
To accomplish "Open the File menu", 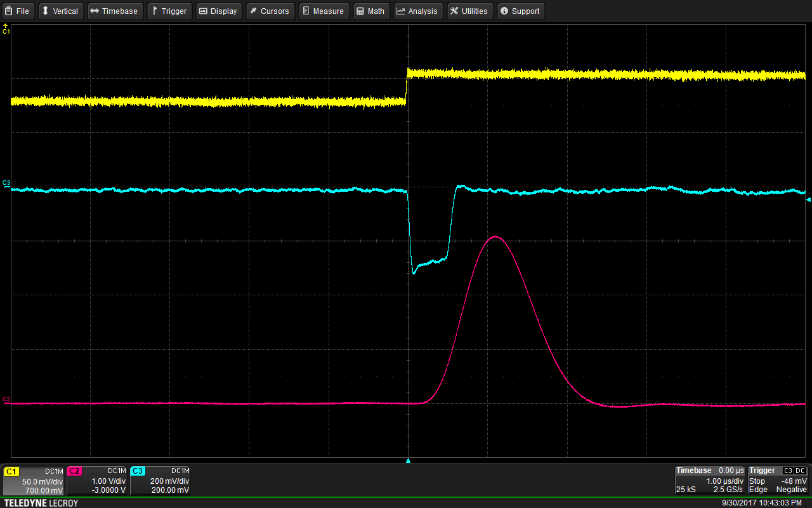I will (18, 11).
